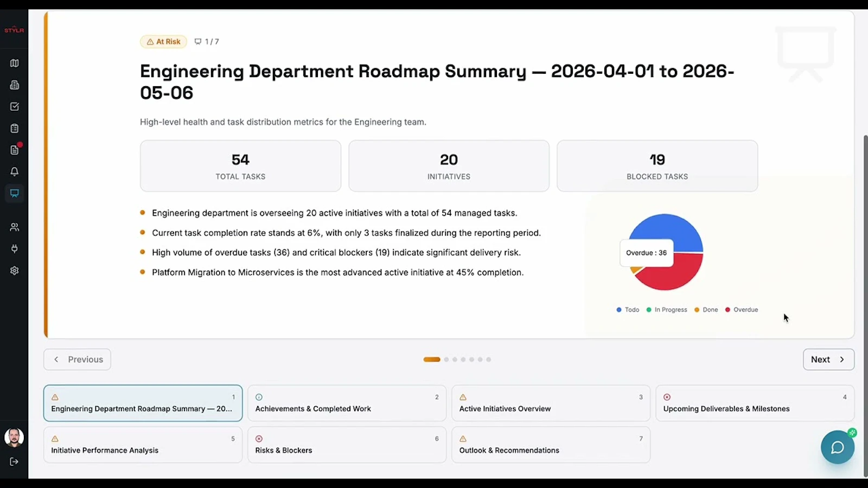Open slide 3 Active Initiatives Overview
This screenshot has width=868, height=488.
pos(551,403)
